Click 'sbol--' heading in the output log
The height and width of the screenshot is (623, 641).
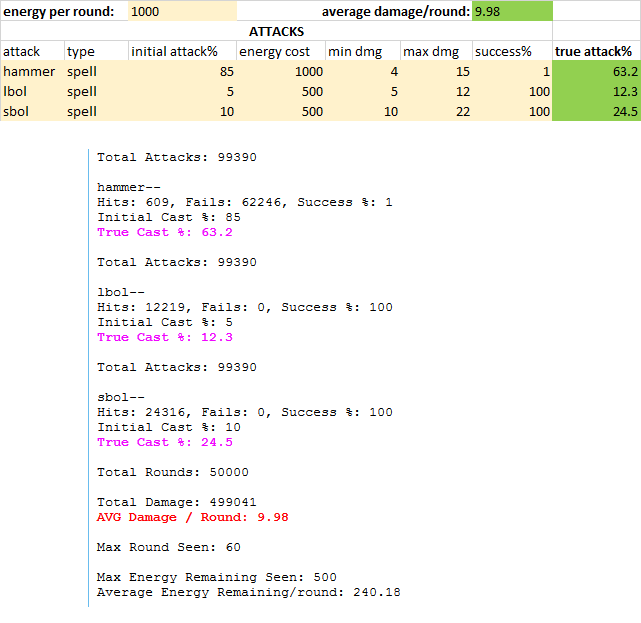tap(121, 397)
